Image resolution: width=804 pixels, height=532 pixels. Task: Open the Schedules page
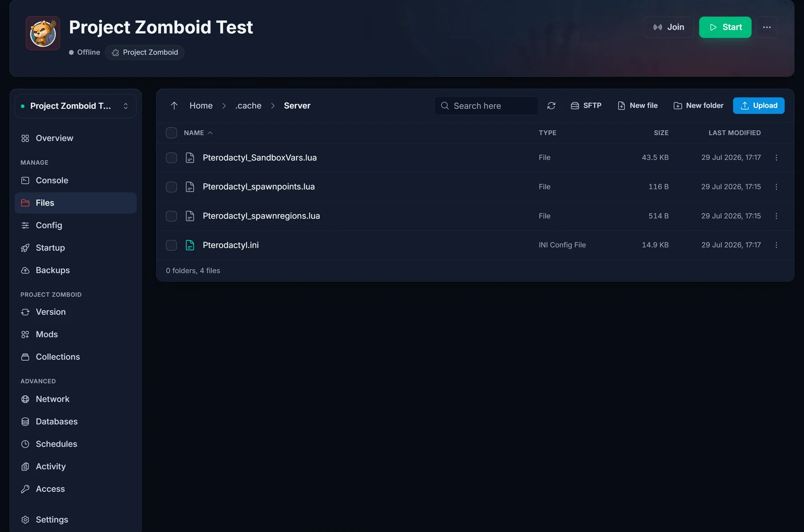pyautogui.click(x=75, y=444)
